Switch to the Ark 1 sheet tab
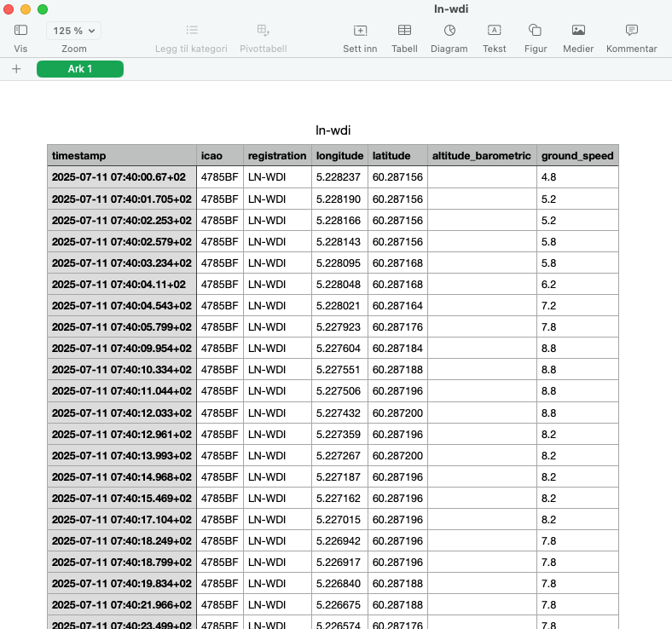This screenshot has width=672, height=629. pos(80,69)
